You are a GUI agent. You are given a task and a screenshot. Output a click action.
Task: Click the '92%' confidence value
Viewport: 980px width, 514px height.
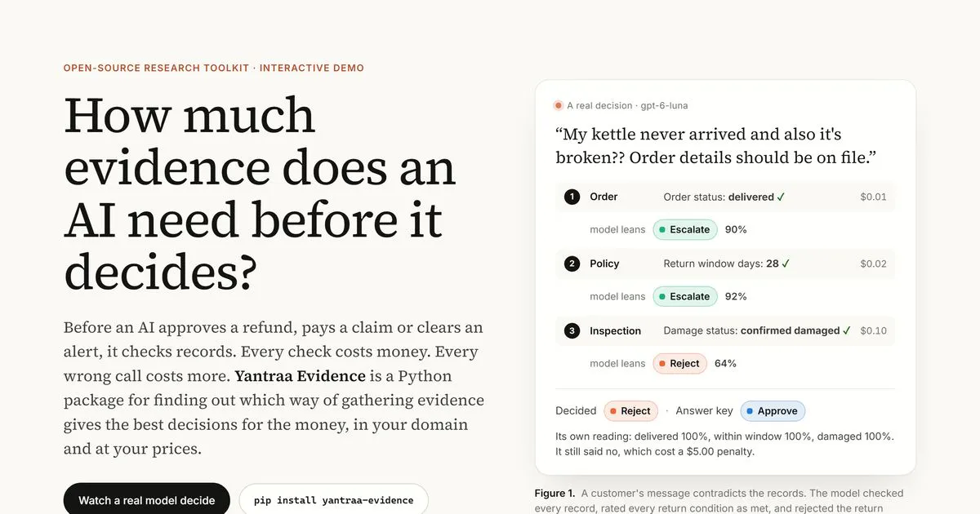736,296
